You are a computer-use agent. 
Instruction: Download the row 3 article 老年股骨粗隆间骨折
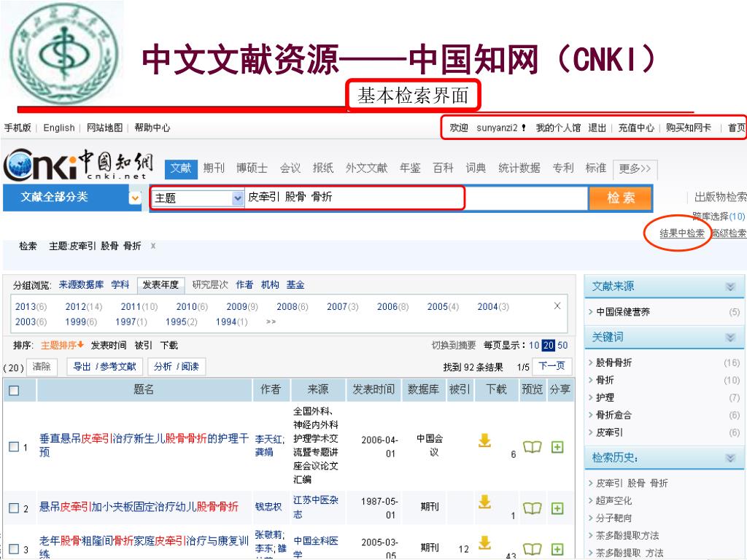tap(484, 542)
